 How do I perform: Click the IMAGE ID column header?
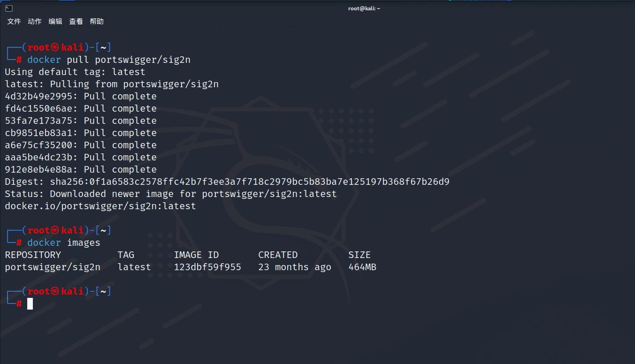coord(196,255)
